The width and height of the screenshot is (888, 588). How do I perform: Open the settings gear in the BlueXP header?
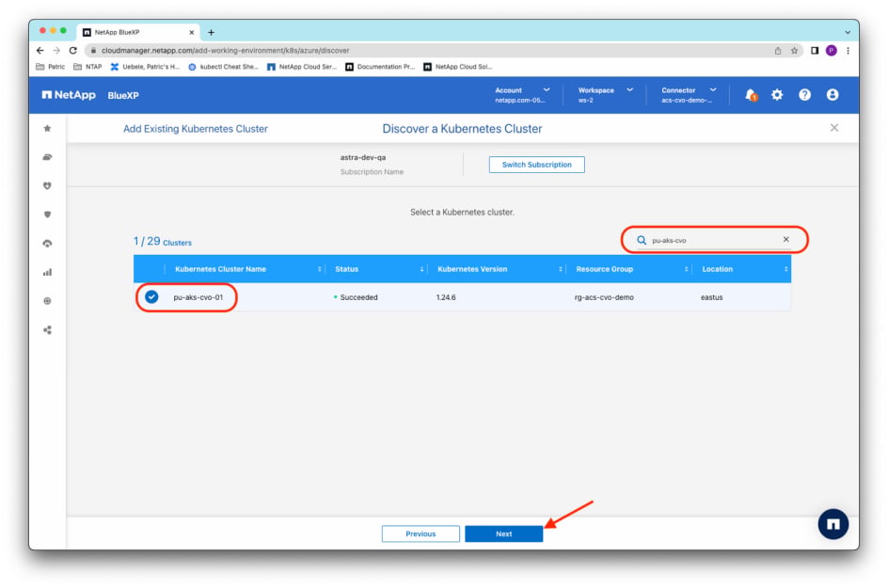coord(778,95)
